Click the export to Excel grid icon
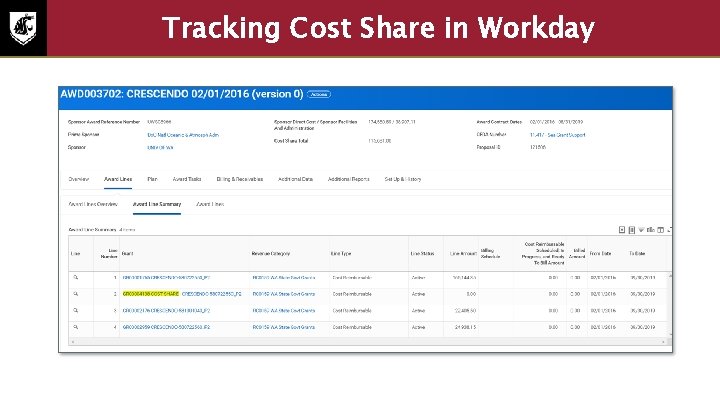Image resolution: width=720 pixels, height=405 pixels. 622,230
